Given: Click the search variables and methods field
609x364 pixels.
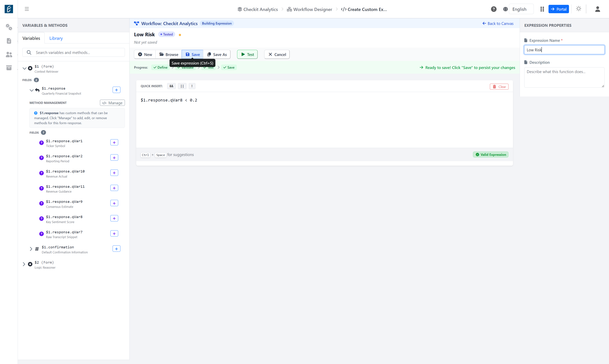Looking at the screenshot, I should 74,52.
